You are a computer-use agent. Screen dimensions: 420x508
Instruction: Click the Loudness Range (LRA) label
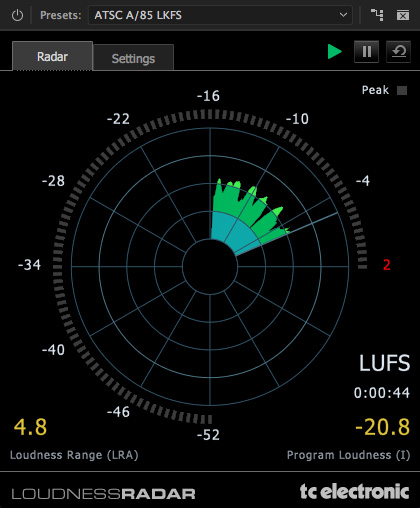[74, 455]
